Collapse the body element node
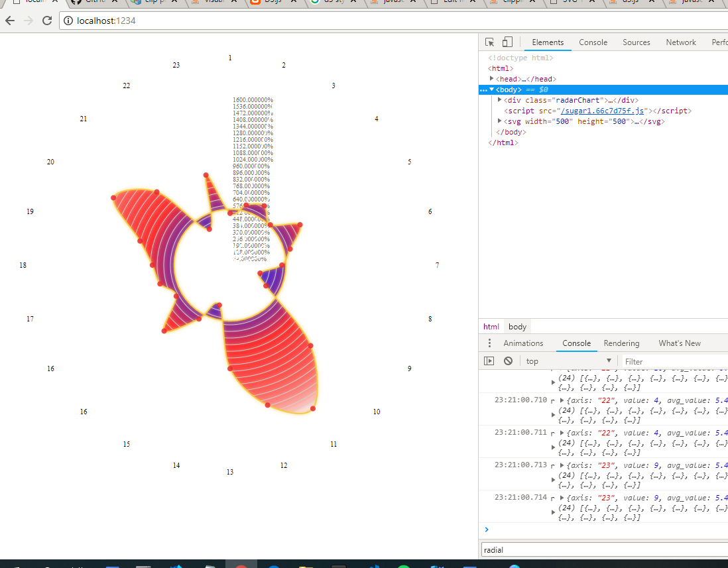The image size is (728, 568). pos(492,89)
